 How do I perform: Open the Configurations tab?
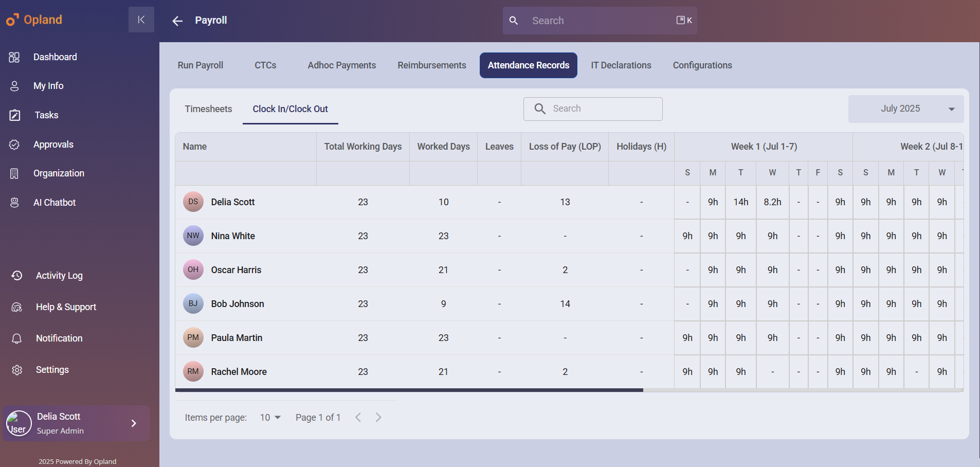(x=702, y=65)
